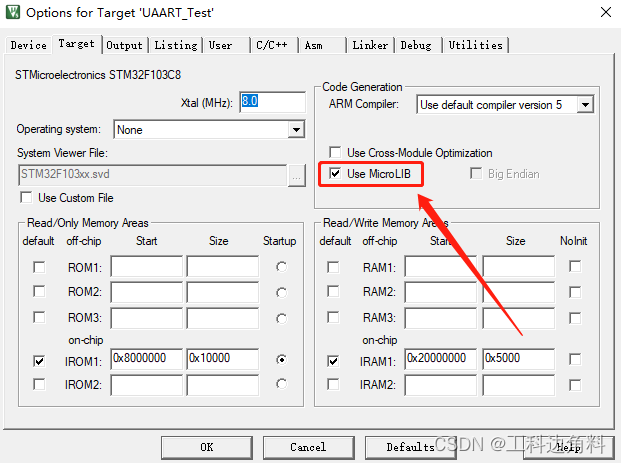The height and width of the screenshot is (463, 621).
Task: Open the Output tab
Action: click(x=124, y=45)
